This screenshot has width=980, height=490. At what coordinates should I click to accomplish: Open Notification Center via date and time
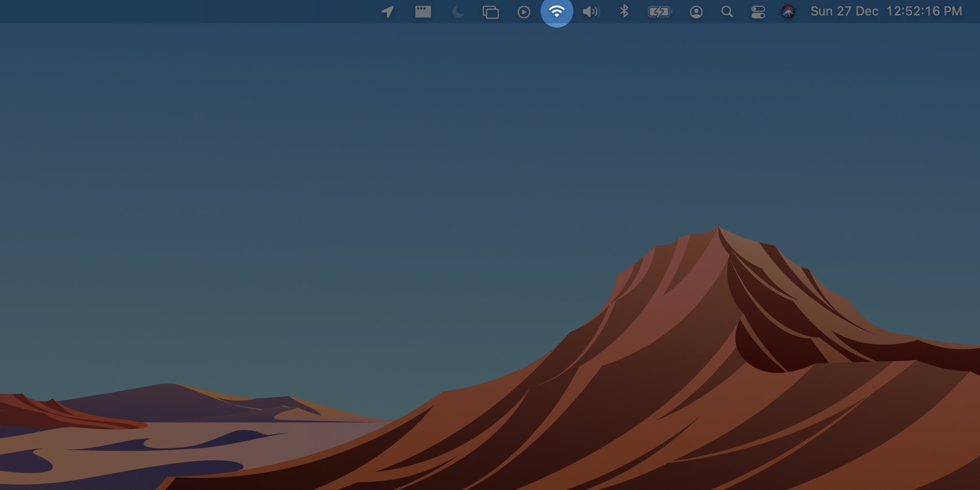(x=886, y=11)
